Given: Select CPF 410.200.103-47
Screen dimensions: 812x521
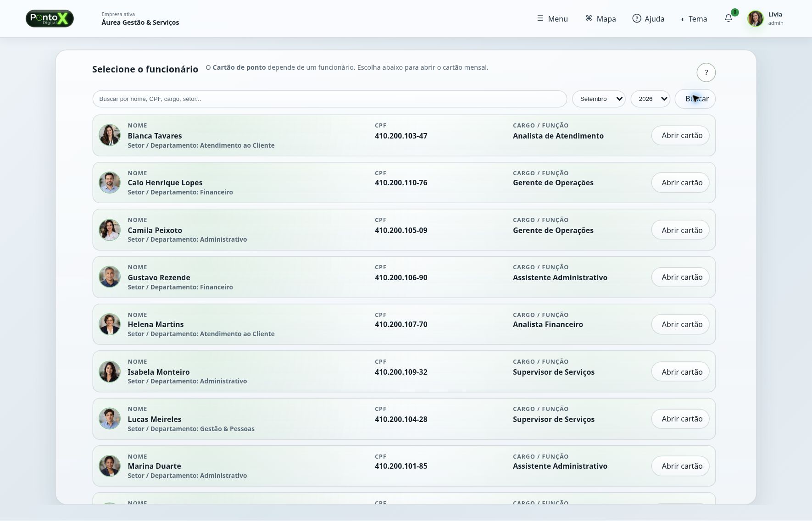Looking at the screenshot, I should click(401, 136).
